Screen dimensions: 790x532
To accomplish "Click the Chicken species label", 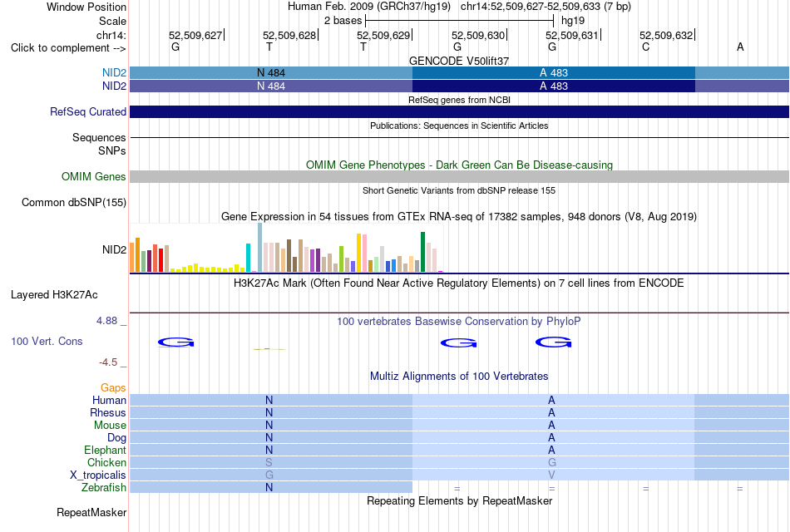I will pyautogui.click(x=106, y=462).
